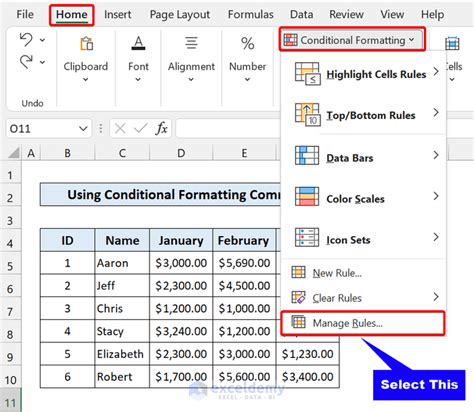Click the formula bar Cancel X icon
474x412 pixels.
pyautogui.click(x=120, y=128)
